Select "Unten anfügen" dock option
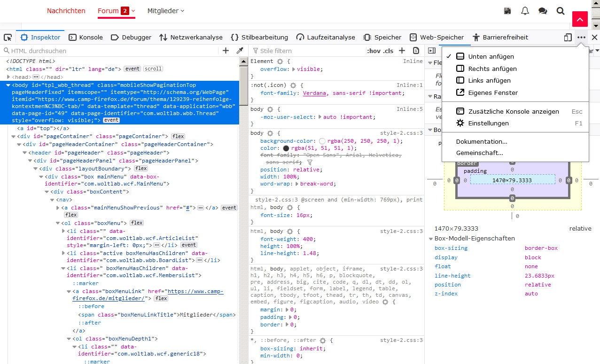The height and width of the screenshot is (364, 600). coord(491,56)
